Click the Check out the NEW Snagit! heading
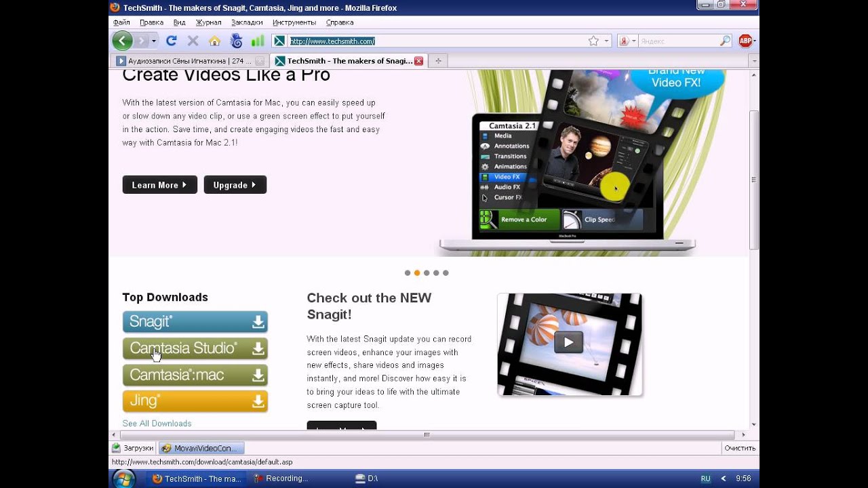Image resolution: width=868 pixels, height=488 pixels. pyautogui.click(x=369, y=306)
